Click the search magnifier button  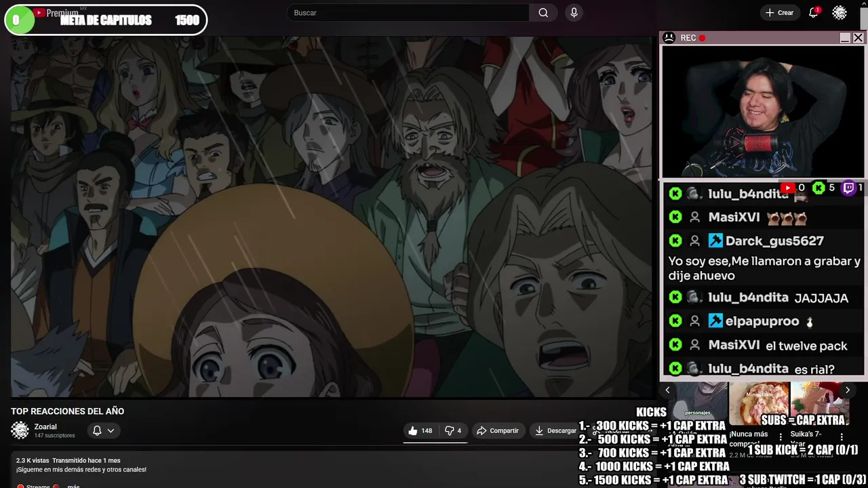tap(543, 13)
